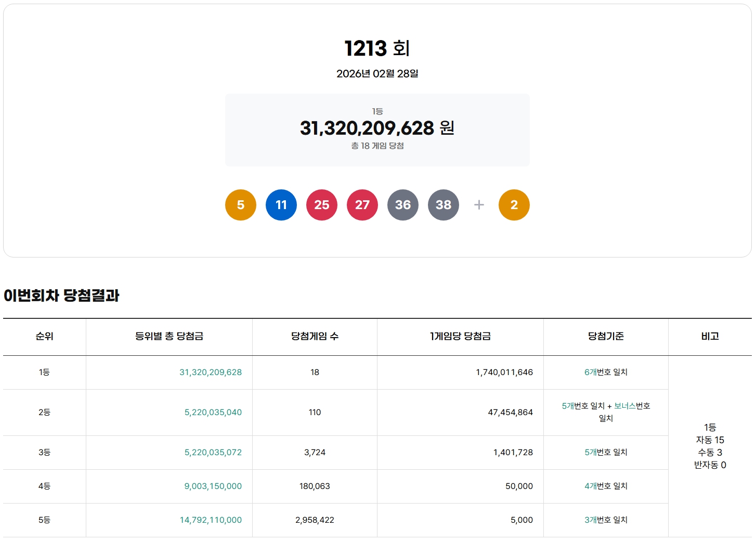Click the 31,320,209,628 원 jackpot amount heading
The width and height of the screenshot is (756, 541).
377,128
